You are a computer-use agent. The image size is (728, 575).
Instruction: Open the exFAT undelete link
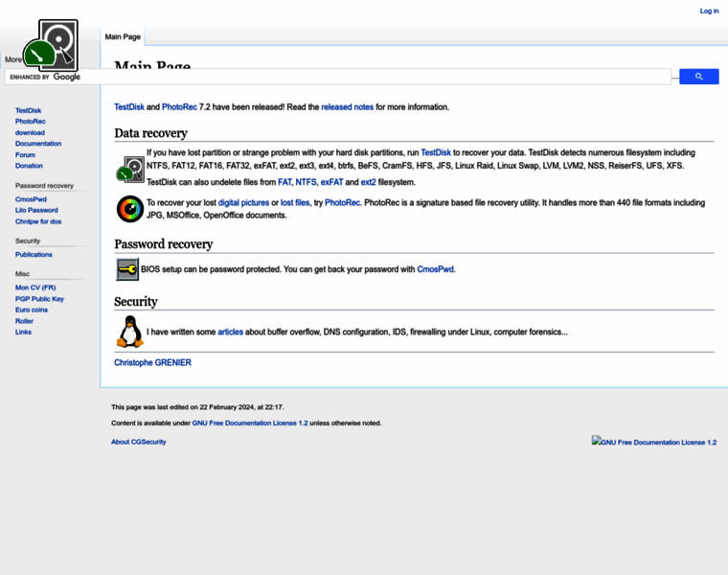pyautogui.click(x=332, y=182)
